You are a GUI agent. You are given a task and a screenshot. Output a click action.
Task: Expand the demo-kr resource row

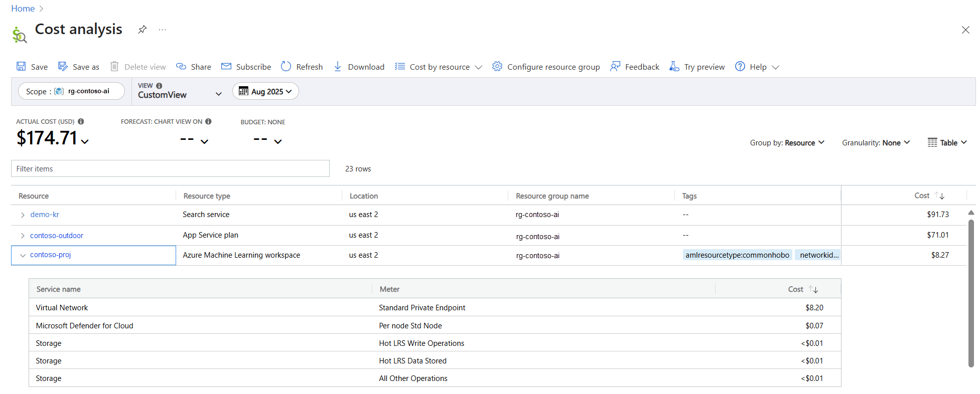click(23, 215)
